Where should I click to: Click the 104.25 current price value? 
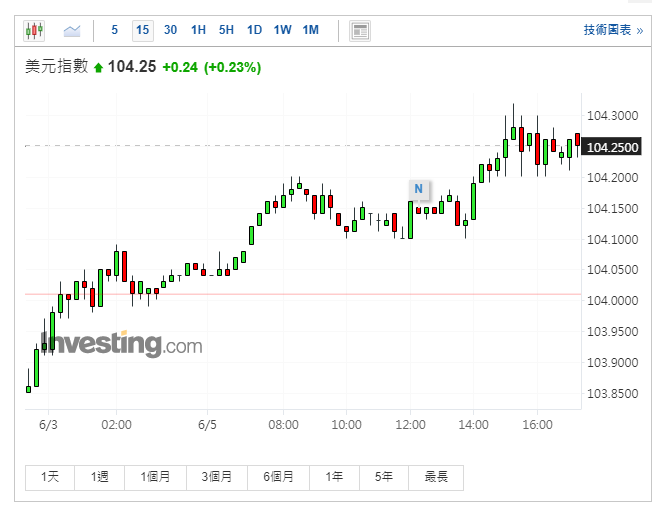[x=132, y=67]
